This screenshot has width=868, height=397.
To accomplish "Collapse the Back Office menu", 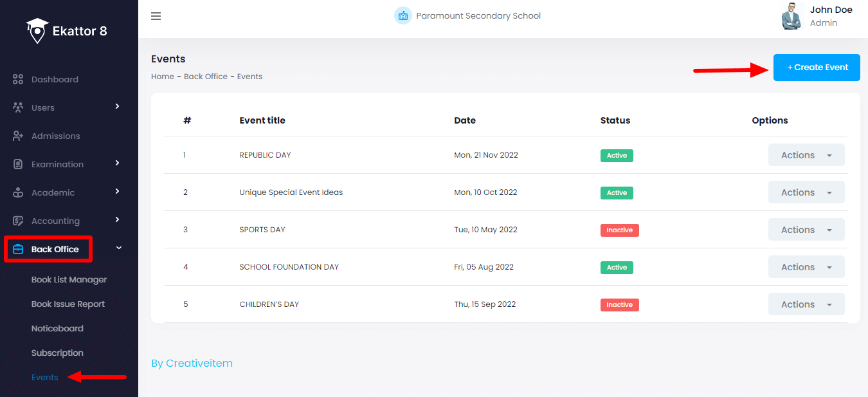I will point(118,248).
